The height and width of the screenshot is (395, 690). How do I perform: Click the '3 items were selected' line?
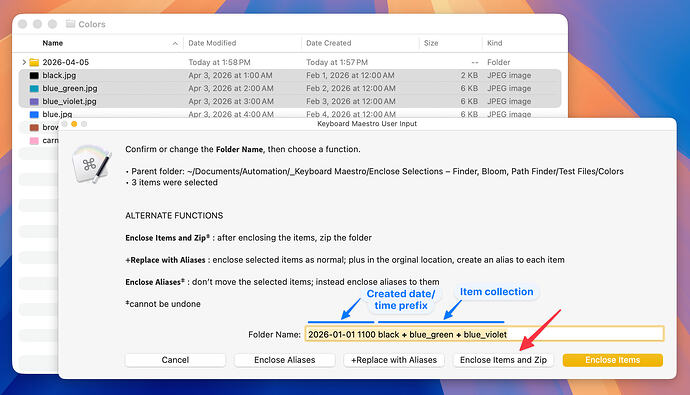pos(172,182)
